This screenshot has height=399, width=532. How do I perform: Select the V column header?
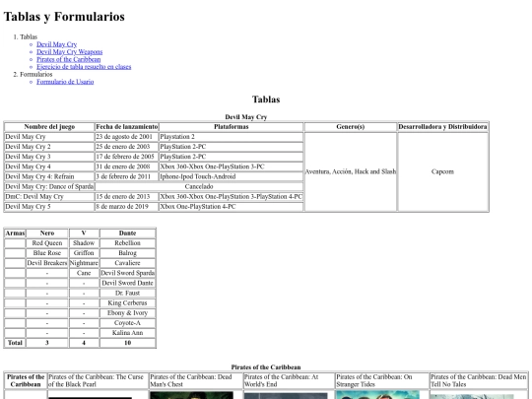(84, 233)
